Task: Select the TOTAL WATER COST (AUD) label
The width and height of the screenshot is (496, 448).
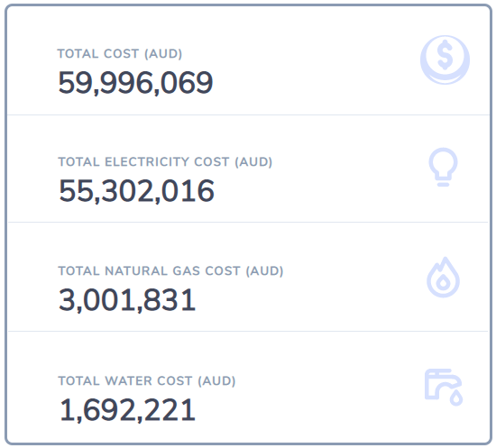Action: (147, 380)
